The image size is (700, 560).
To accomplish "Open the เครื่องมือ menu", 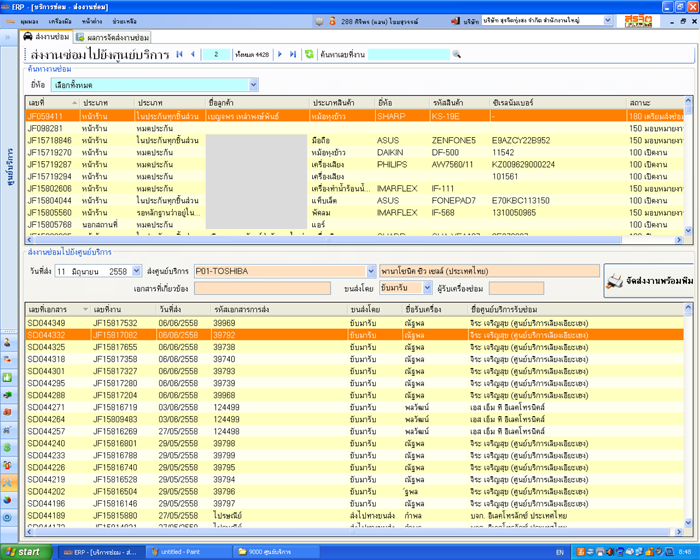I will point(60,21).
